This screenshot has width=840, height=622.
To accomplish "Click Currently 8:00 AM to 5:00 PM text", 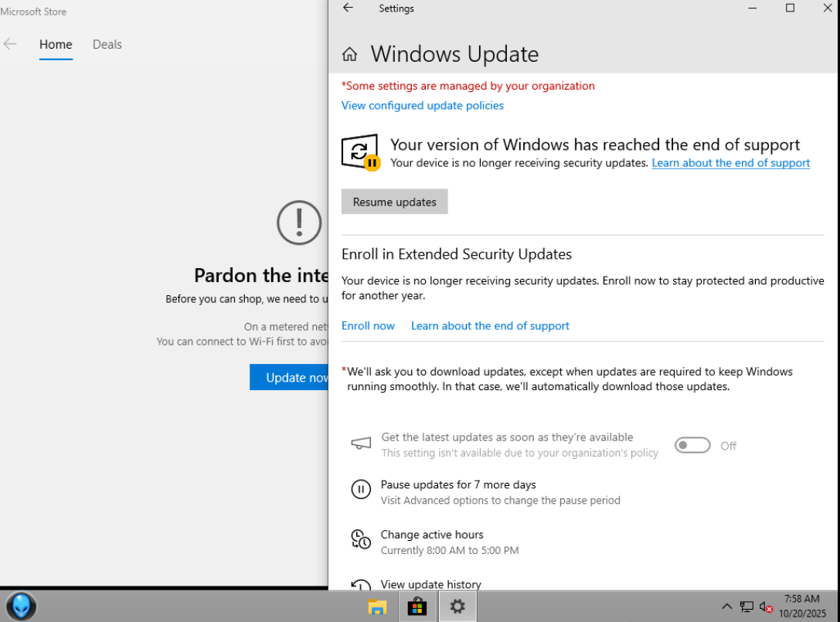I will [x=450, y=550].
